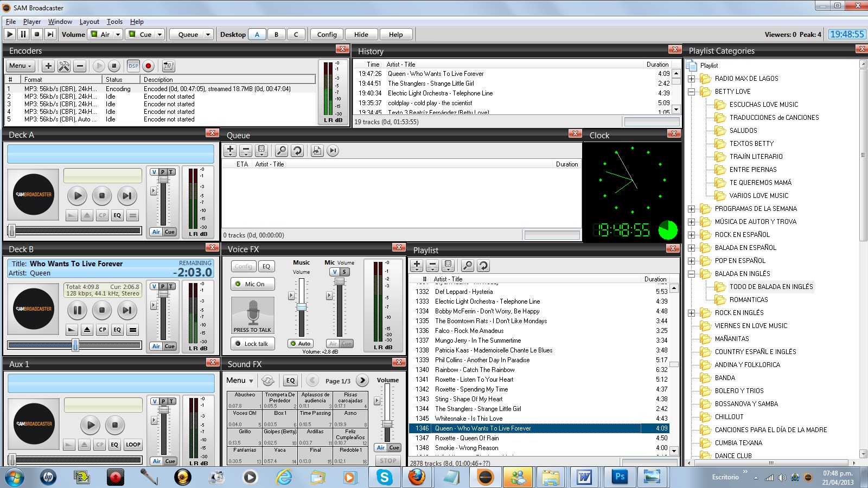Toggle the DSP icon in Encoders
868x488 pixels.
(x=133, y=66)
